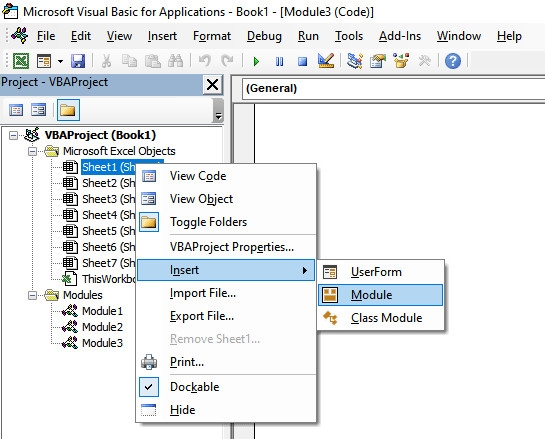545x439 pixels.
Task: Select Module in Insert submenu
Action: point(381,295)
